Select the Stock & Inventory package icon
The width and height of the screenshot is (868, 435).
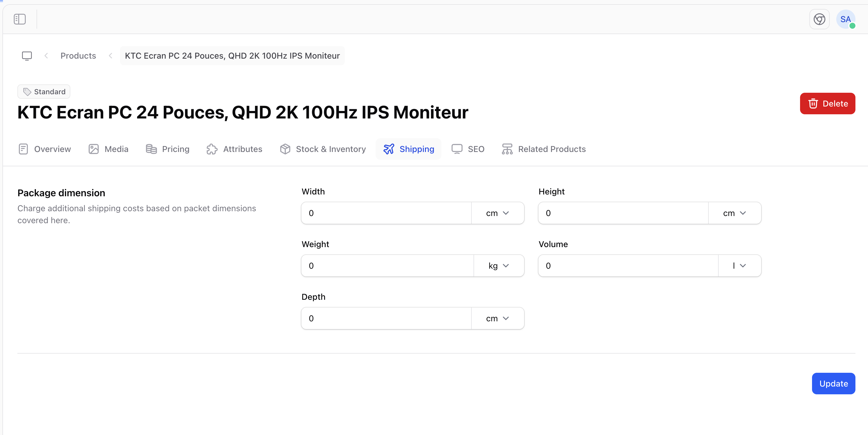point(285,149)
